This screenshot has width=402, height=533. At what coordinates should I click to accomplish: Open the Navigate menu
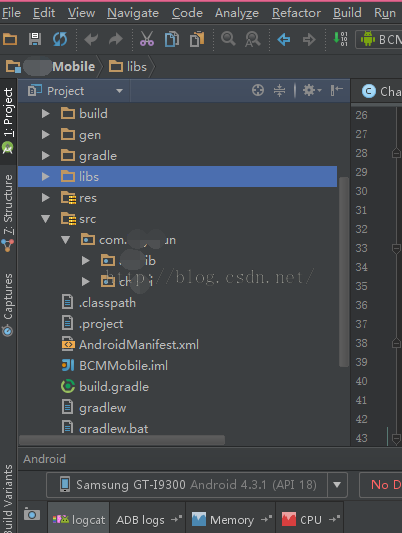[133, 13]
